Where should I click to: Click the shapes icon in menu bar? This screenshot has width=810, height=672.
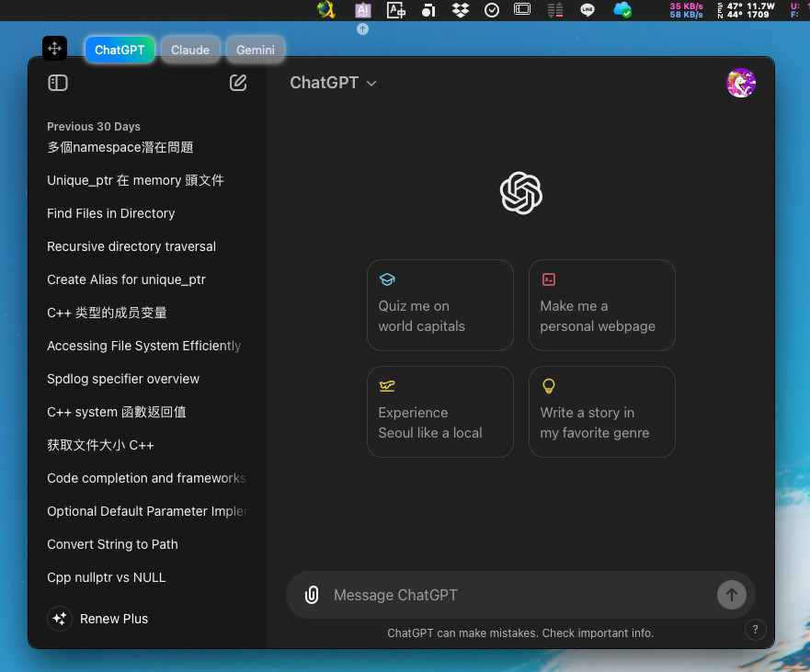pos(428,10)
